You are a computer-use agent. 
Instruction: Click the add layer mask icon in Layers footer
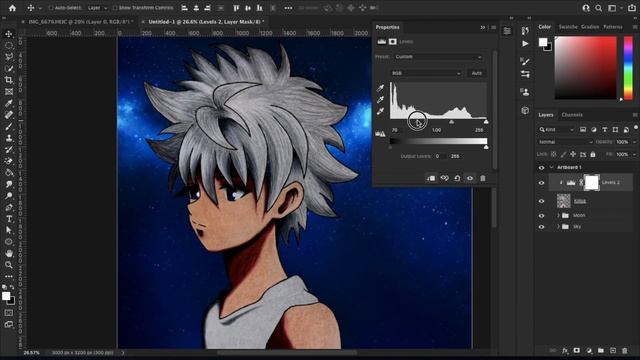pos(577,350)
